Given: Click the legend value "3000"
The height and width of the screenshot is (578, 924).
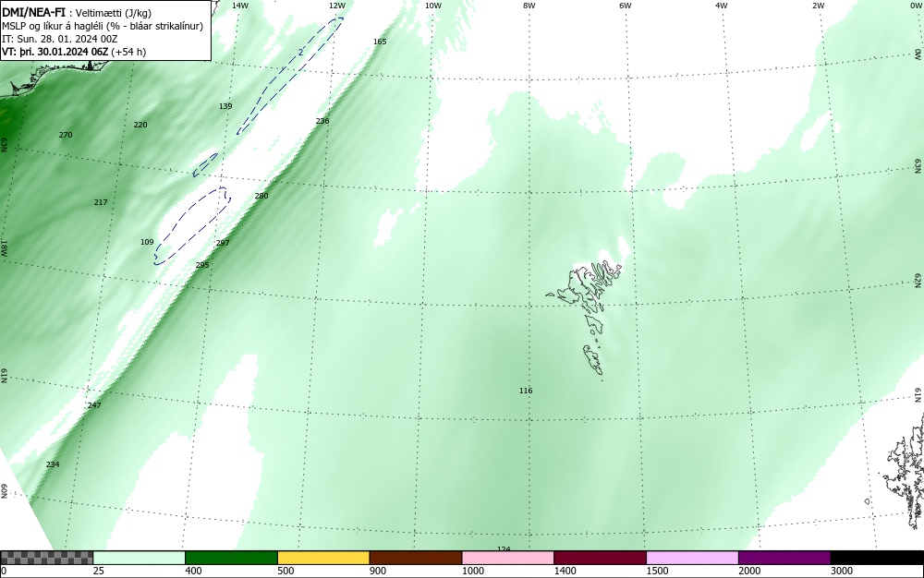Looking at the screenshot, I should click(842, 571).
